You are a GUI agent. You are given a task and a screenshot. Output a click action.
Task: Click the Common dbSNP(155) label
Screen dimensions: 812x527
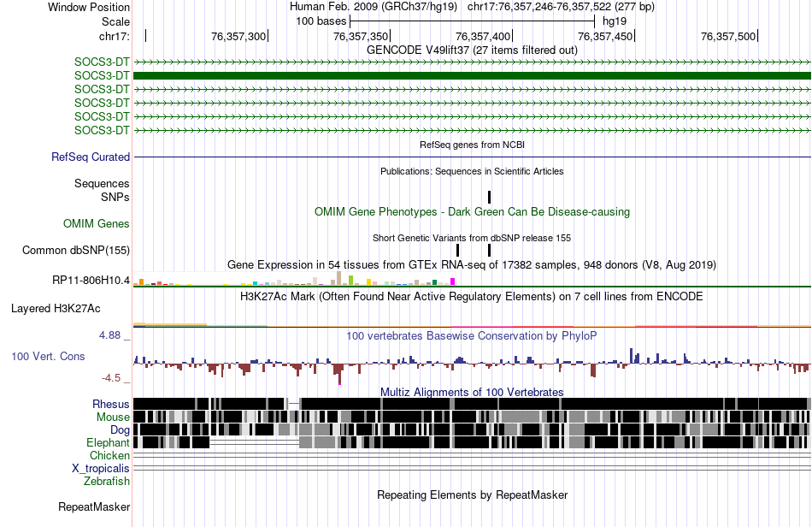[x=76, y=251]
